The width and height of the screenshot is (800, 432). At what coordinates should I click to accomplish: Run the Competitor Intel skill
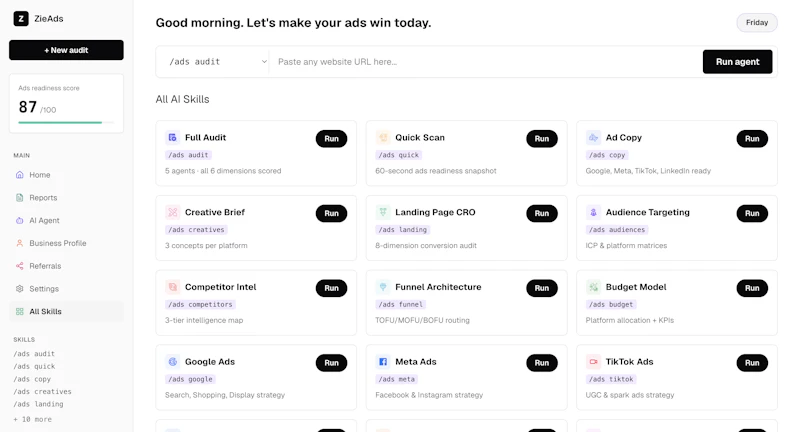[331, 288]
